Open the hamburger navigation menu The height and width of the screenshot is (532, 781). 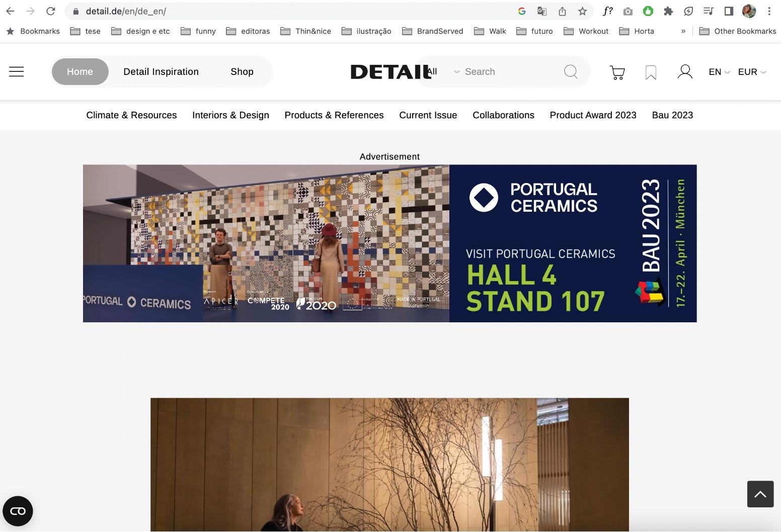point(17,71)
